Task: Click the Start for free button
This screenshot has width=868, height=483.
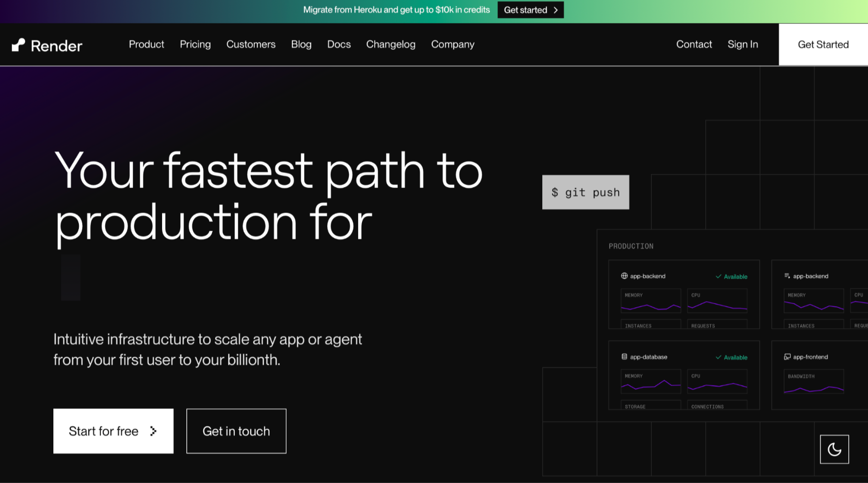Action: click(x=113, y=431)
